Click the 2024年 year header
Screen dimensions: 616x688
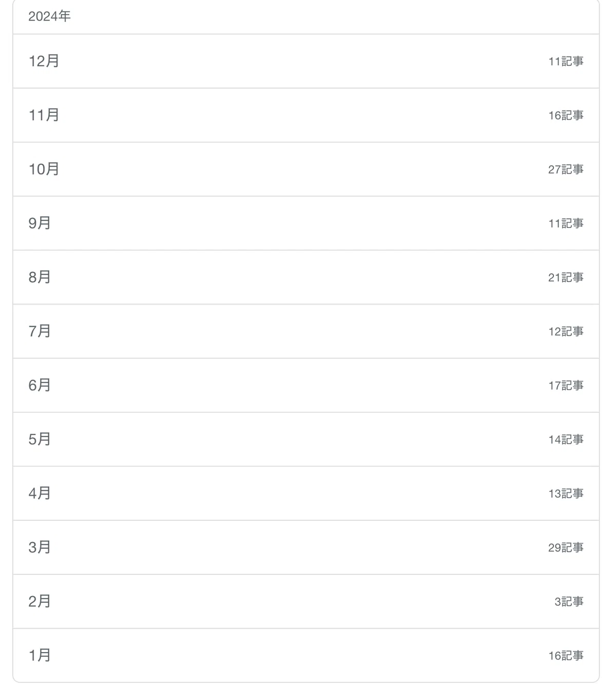point(49,16)
